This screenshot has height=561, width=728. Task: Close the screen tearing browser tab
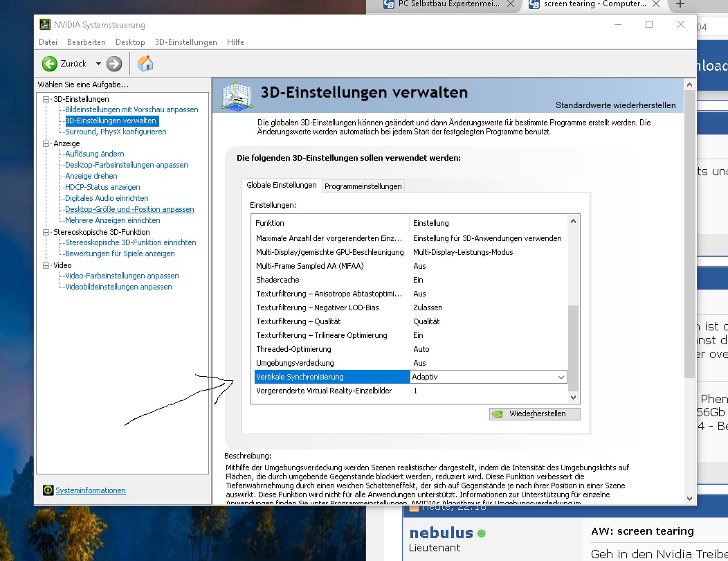(x=656, y=4)
